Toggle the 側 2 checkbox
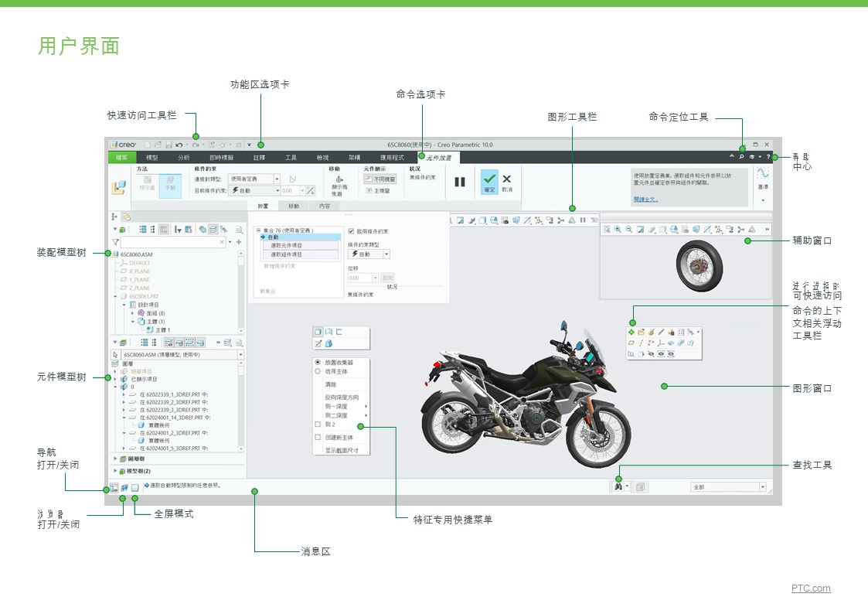The image size is (868, 614). [318, 424]
